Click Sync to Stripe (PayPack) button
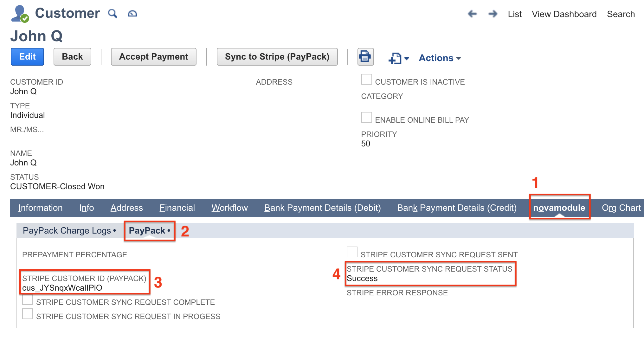 pos(277,57)
